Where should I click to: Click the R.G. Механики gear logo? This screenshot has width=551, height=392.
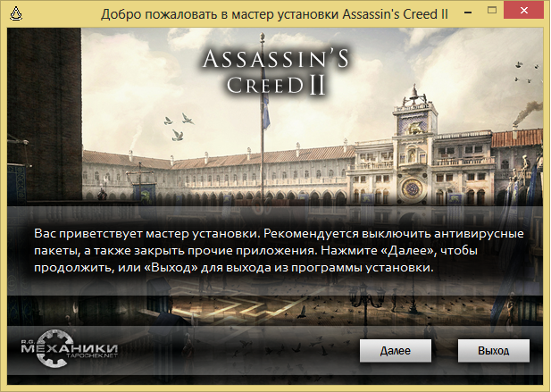(x=69, y=348)
